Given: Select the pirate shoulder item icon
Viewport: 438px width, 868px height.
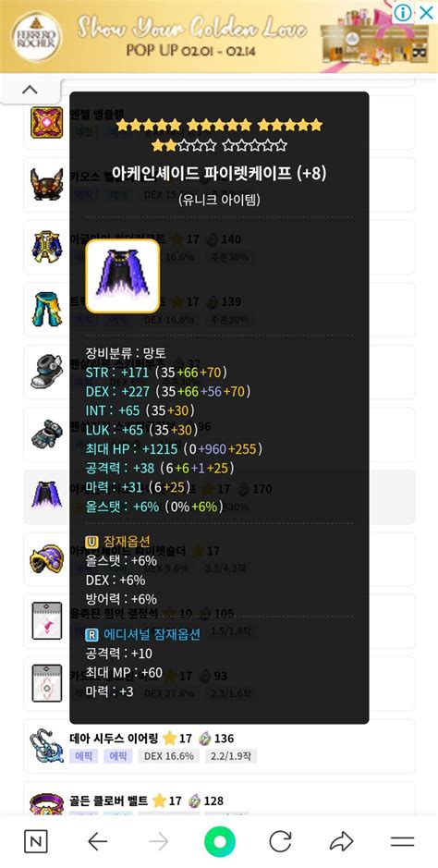Looking at the screenshot, I should click(46, 559).
